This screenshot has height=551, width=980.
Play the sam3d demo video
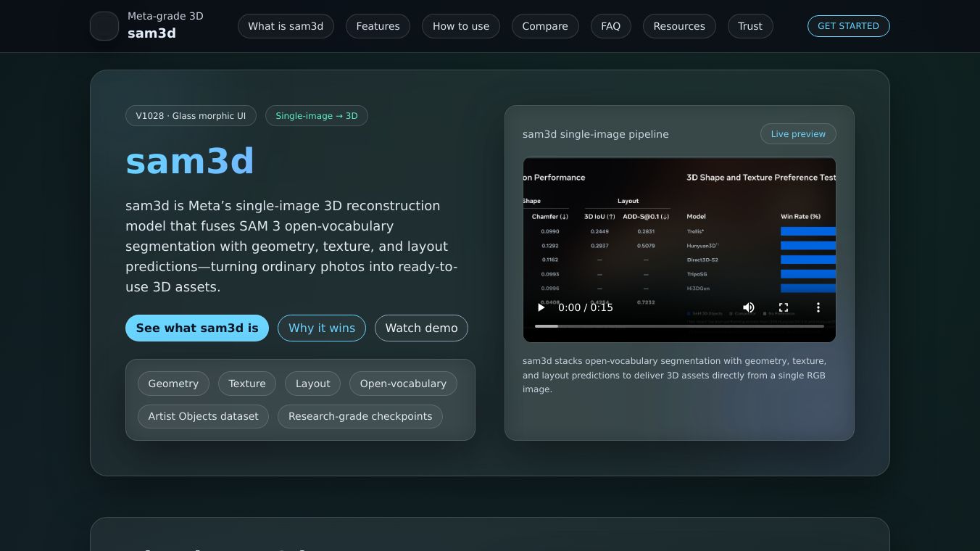coord(541,307)
